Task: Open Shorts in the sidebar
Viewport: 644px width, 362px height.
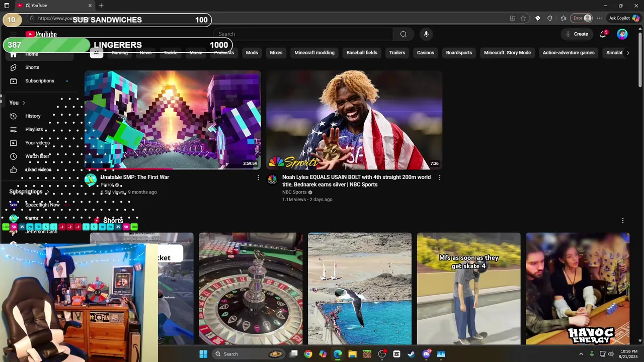Action: tap(32, 67)
